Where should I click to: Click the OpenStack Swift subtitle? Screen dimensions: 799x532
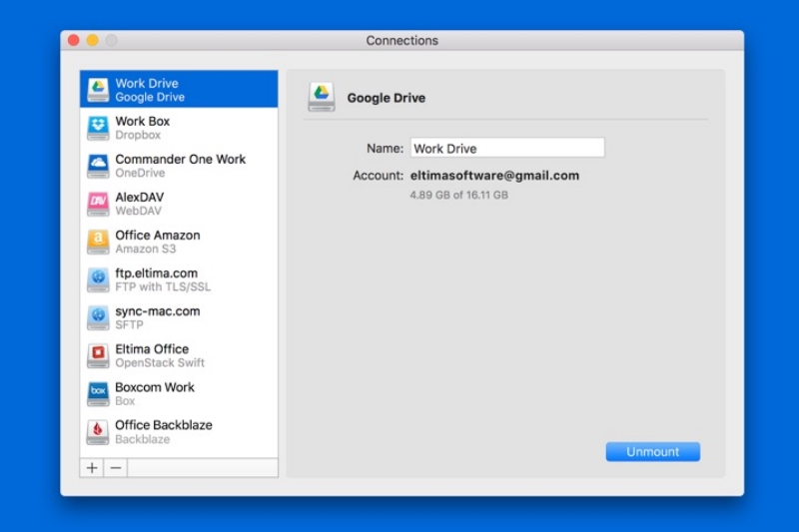coord(160,362)
